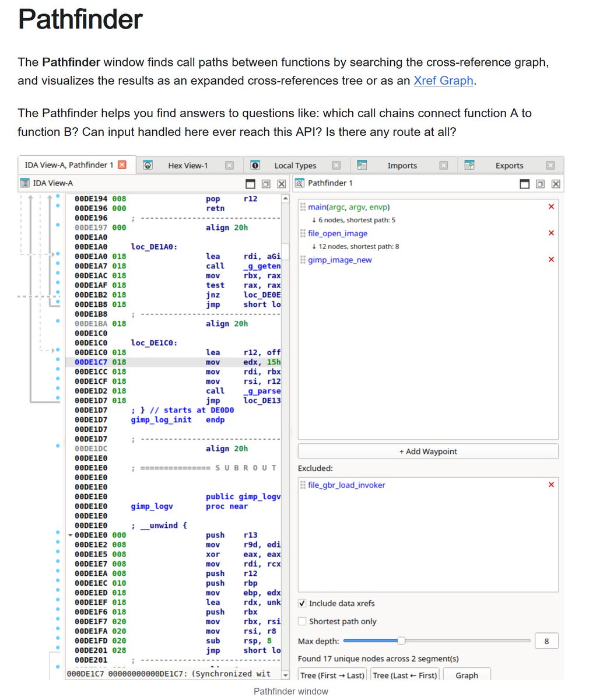Click the Graph button
Image resolution: width=596 pixels, height=700 pixels.
point(467,675)
